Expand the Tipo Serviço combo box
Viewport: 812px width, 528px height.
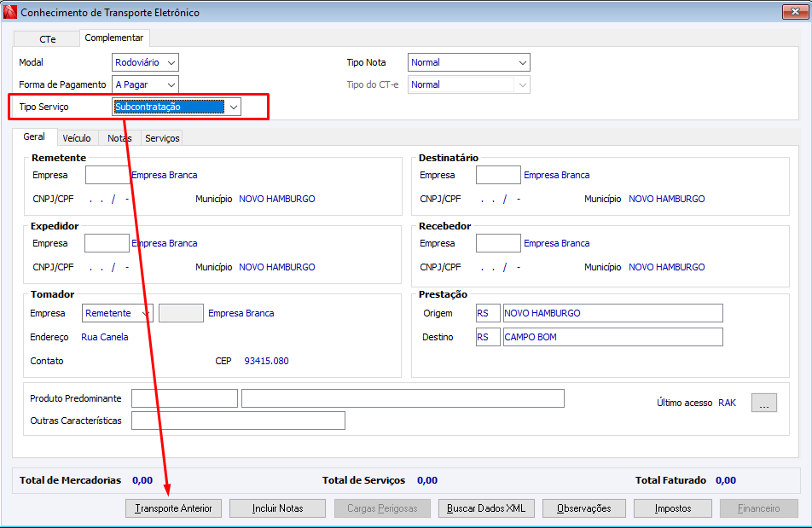click(177, 107)
